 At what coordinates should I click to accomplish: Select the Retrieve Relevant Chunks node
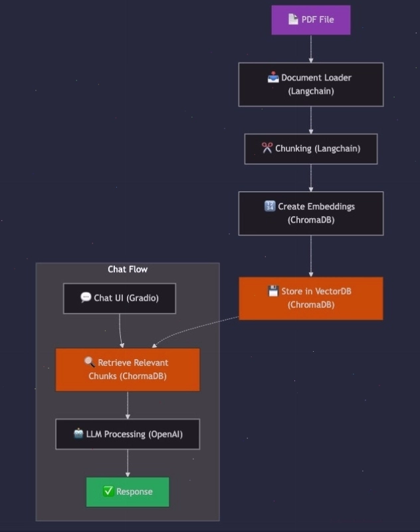[x=128, y=370]
